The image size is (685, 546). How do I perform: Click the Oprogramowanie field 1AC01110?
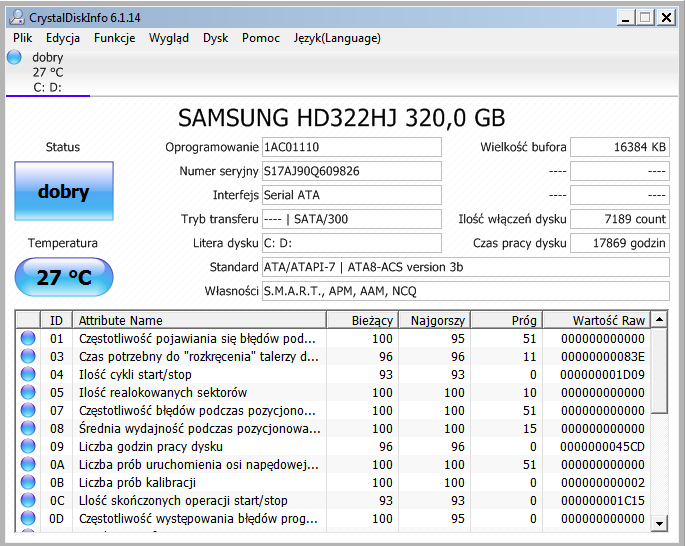click(x=352, y=147)
